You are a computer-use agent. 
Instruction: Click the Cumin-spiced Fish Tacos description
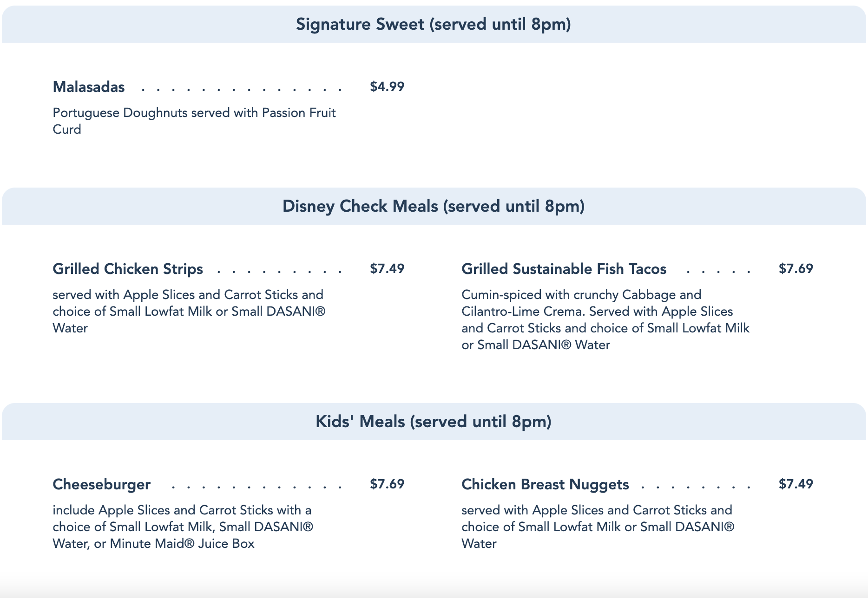click(605, 319)
